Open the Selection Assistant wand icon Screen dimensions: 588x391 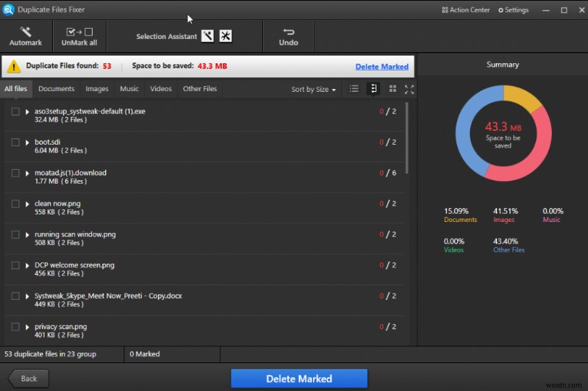tap(207, 36)
